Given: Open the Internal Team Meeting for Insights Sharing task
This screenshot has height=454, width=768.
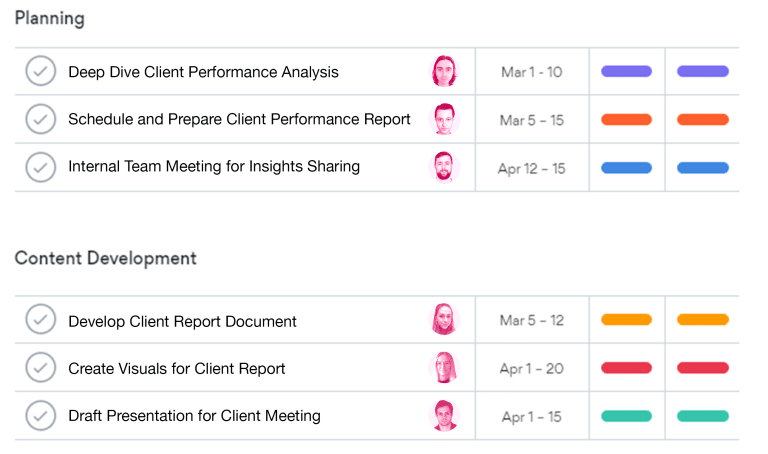Looking at the screenshot, I should [x=214, y=167].
